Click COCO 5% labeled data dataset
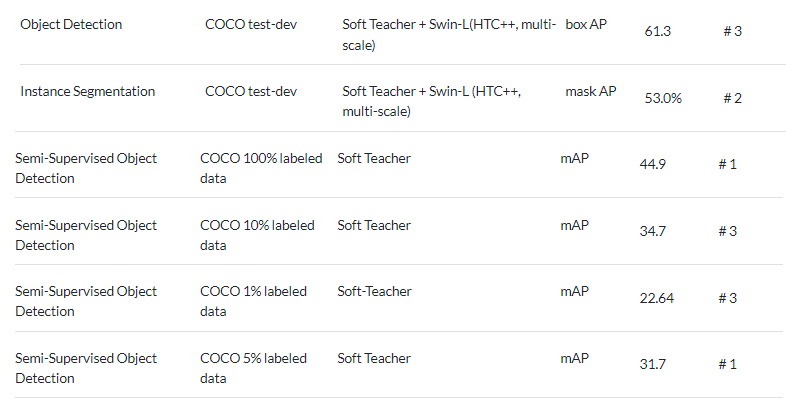786x411 pixels. [253, 368]
